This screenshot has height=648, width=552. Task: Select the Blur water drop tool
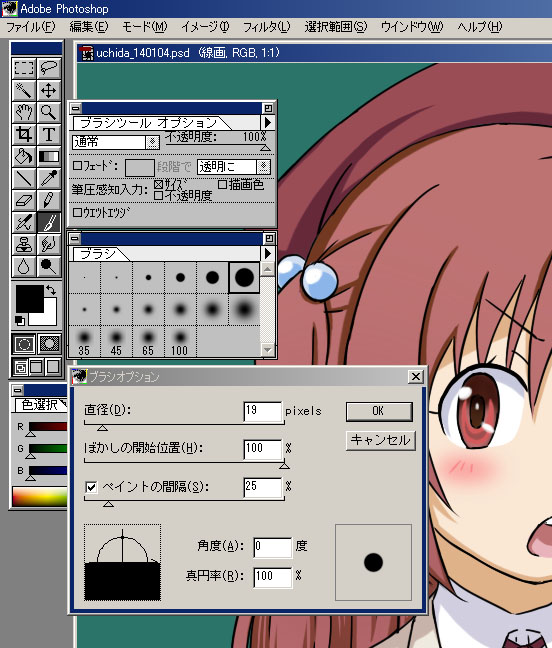[x=24, y=267]
